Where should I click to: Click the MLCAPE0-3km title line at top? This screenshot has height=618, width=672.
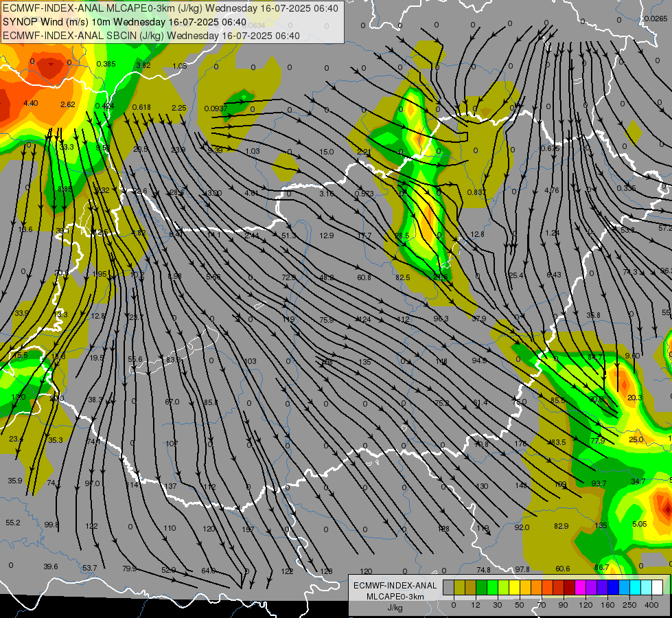(170, 8)
